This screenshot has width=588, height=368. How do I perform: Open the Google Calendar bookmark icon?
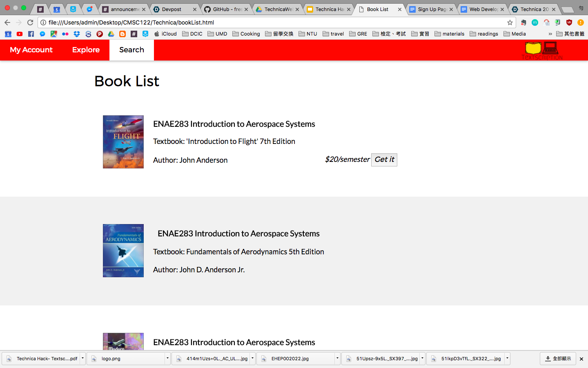[x=8, y=34]
